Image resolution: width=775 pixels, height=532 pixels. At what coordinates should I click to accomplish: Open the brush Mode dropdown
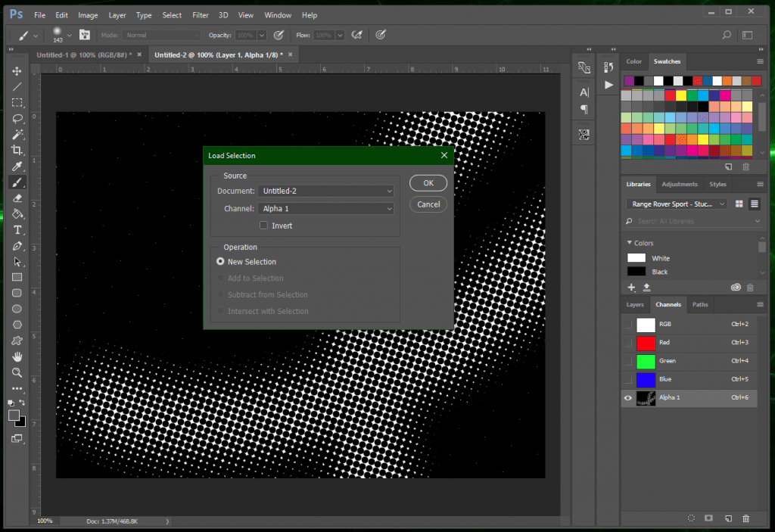[160, 35]
